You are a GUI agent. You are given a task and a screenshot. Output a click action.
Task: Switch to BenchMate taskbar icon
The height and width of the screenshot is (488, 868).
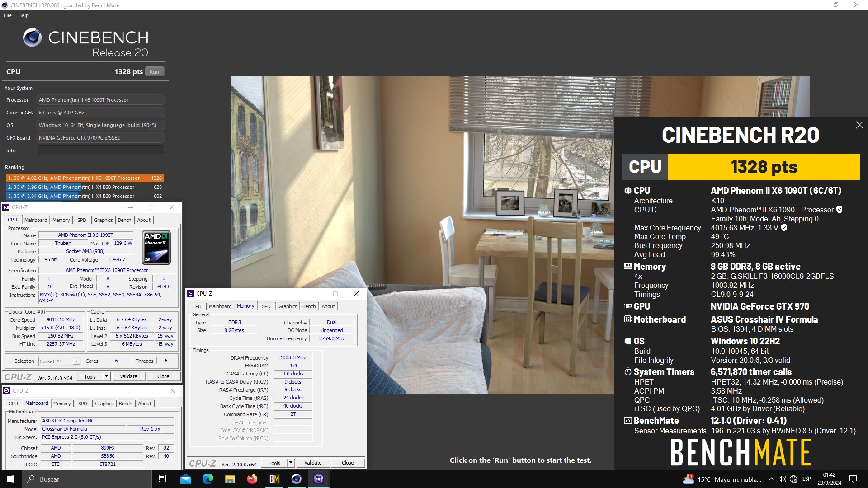[x=274, y=479]
